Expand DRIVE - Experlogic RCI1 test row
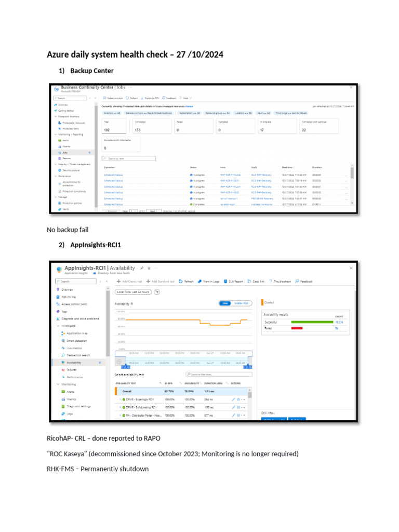 120,400
